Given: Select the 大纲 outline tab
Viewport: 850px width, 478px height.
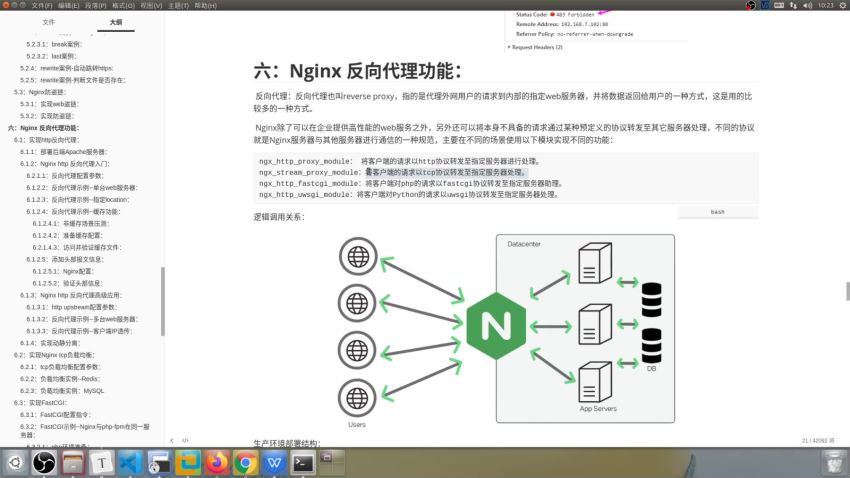Looking at the screenshot, I should (x=115, y=21).
